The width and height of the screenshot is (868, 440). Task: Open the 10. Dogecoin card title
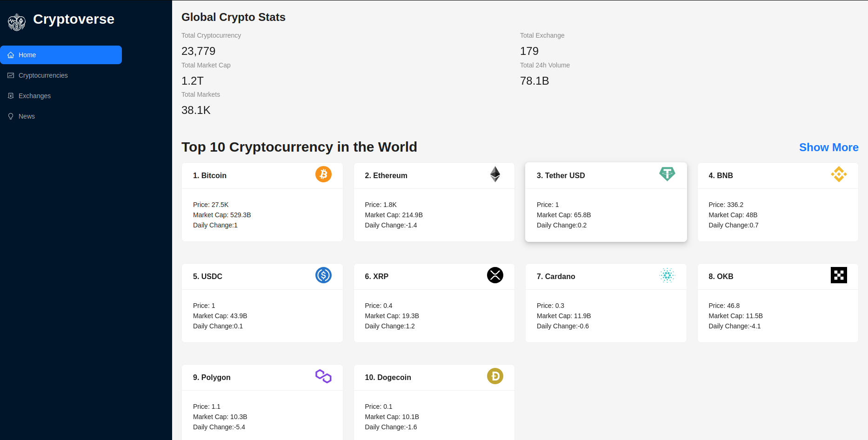pos(388,377)
